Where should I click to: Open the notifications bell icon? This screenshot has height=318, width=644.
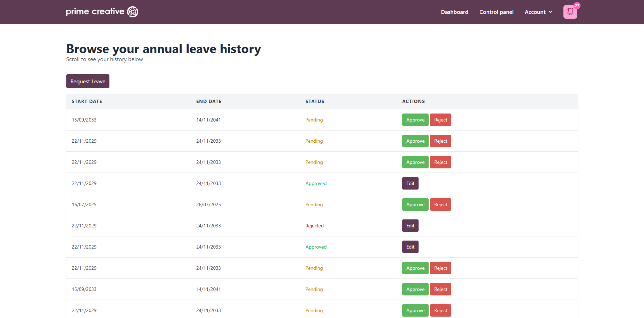570,12
